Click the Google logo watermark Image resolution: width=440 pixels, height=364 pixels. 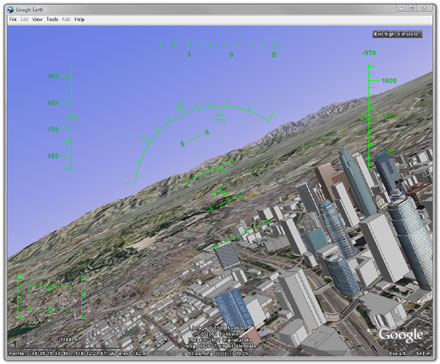pyautogui.click(x=401, y=335)
